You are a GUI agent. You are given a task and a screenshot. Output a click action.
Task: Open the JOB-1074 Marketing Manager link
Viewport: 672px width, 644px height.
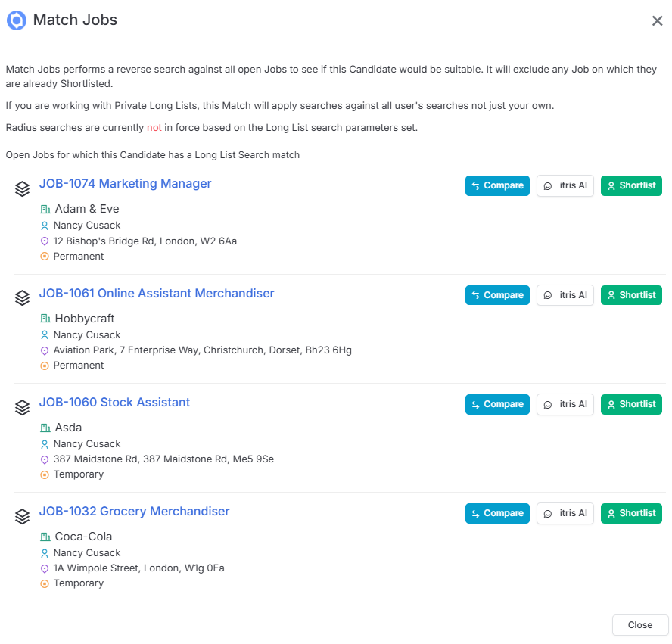pos(125,183)
